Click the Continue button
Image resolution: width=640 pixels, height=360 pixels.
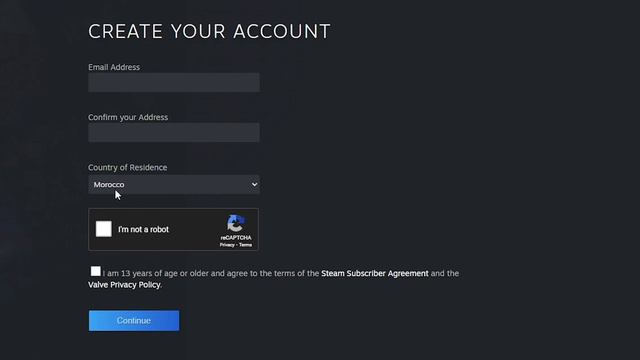pos(134,320)
